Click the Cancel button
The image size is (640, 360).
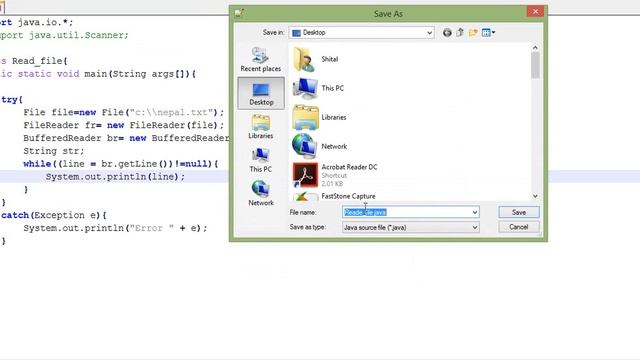[519, 227]
